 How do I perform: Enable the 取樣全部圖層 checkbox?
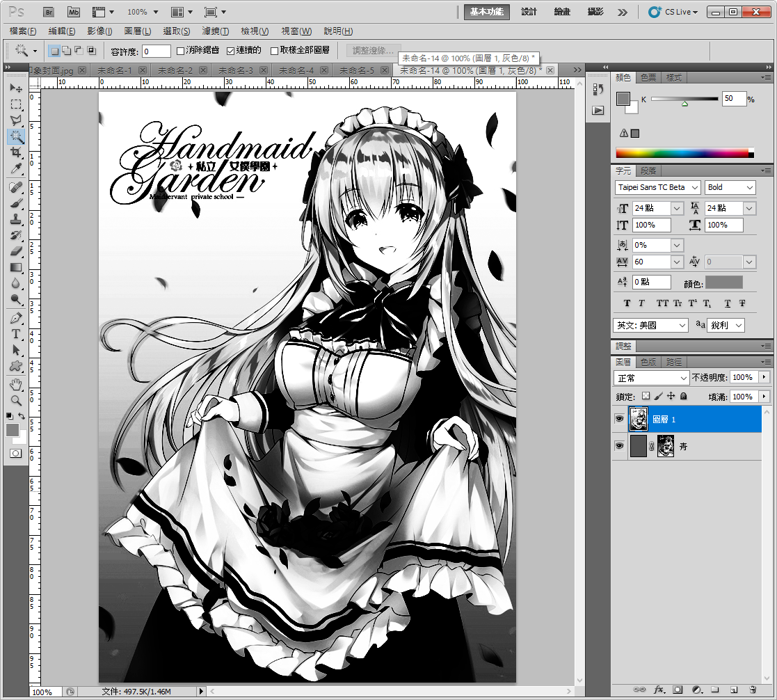tap(274, 51)
